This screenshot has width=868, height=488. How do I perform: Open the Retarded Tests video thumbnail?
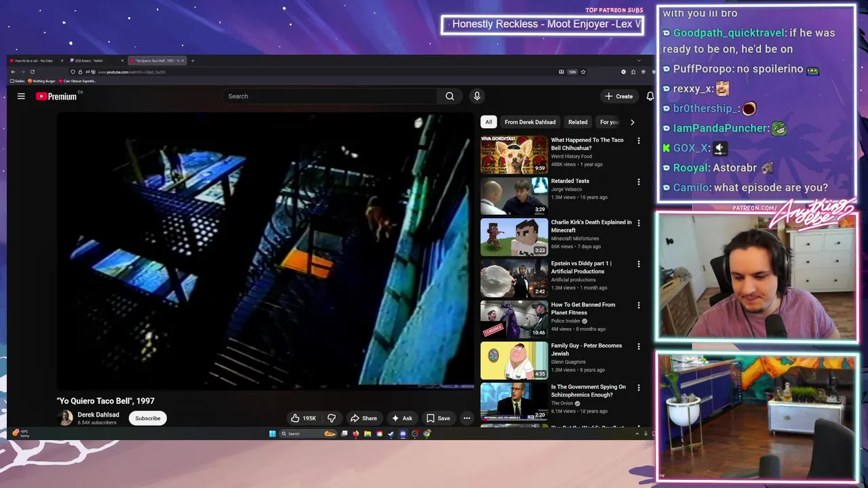514,196
